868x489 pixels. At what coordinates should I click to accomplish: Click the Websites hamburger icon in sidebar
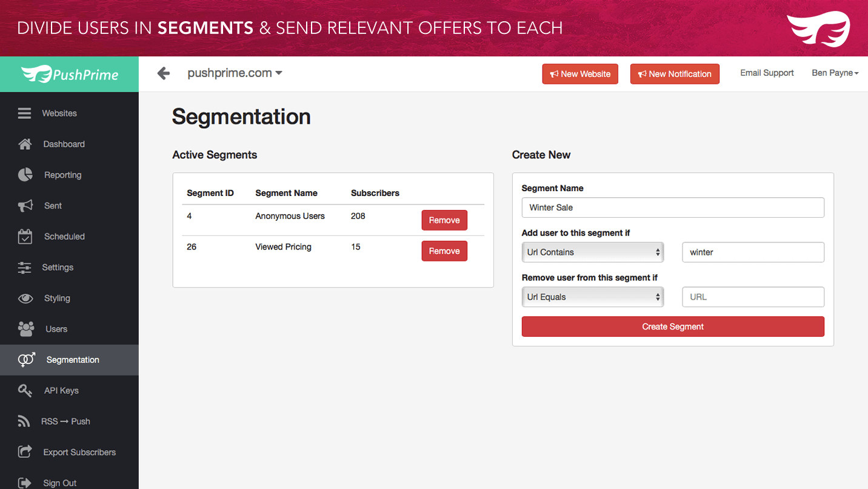click(x=24, y=113)
